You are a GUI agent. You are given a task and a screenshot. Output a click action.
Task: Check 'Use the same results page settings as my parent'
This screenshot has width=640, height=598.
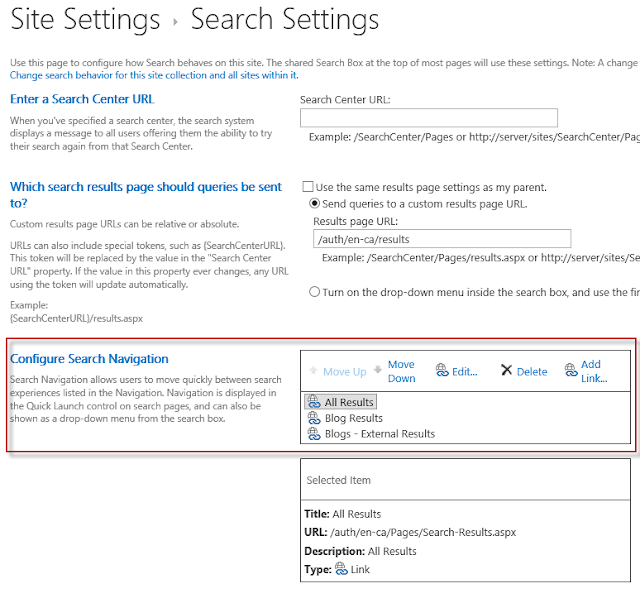click(x=308, y=187)
